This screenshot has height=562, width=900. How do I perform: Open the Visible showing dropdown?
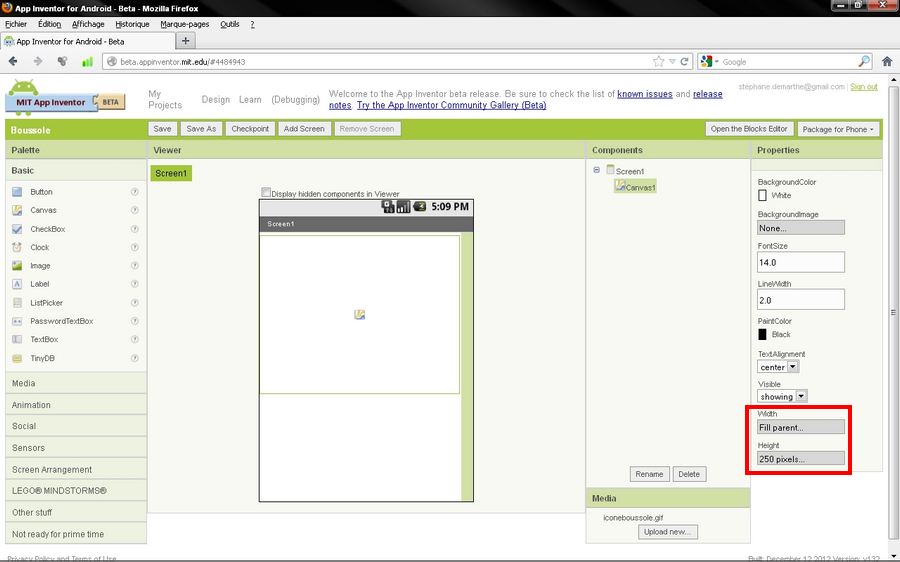point(782,396)
